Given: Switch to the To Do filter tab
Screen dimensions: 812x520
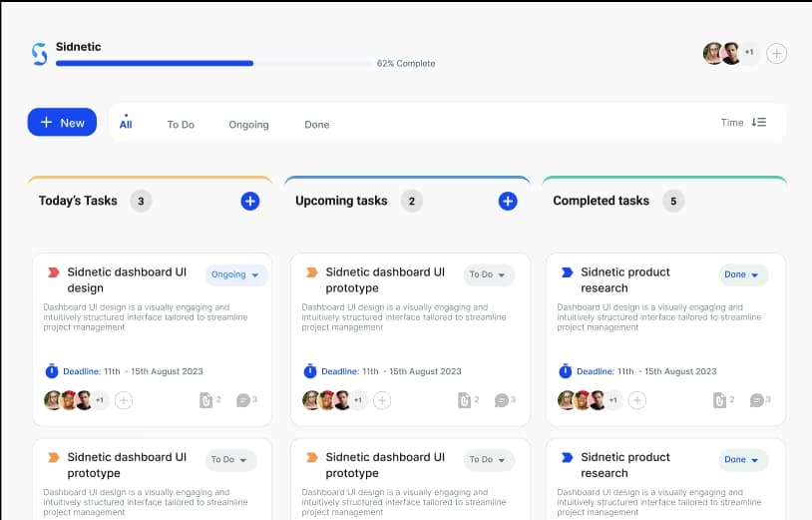Looking at the screenshot, I should pyautogui.click(x=181, y=125).
